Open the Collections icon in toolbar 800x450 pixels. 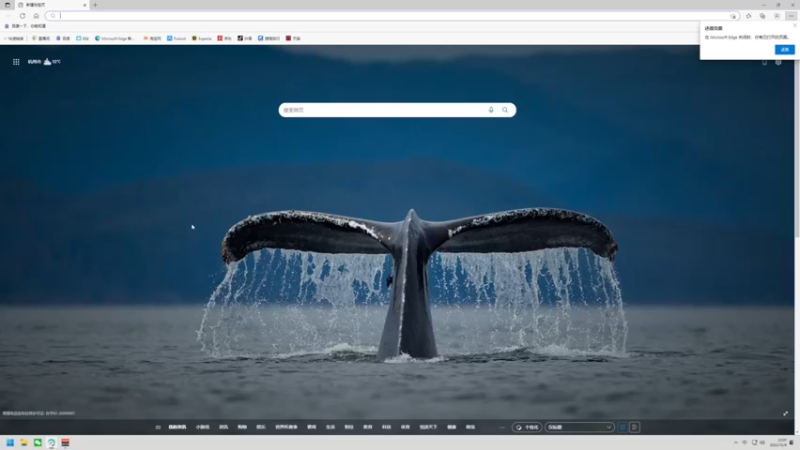click(762, 16)
